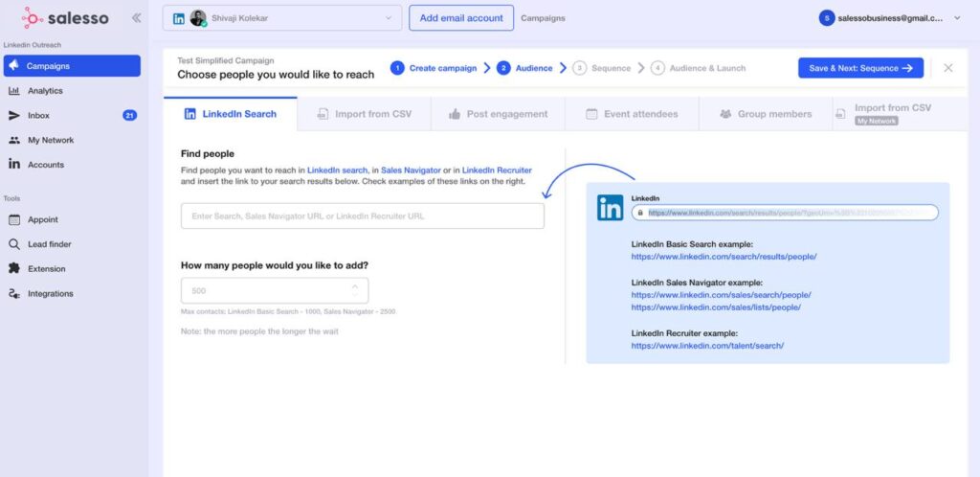Screen dimensions: 980x477
Task: Open the Lead finder tool
Action: 49,244
